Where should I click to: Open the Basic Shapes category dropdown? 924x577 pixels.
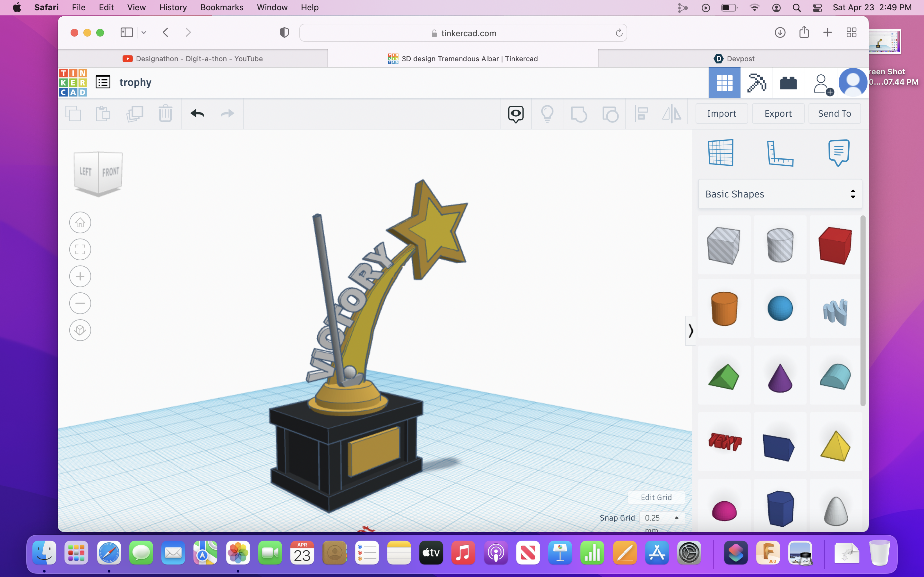[780, 194]
